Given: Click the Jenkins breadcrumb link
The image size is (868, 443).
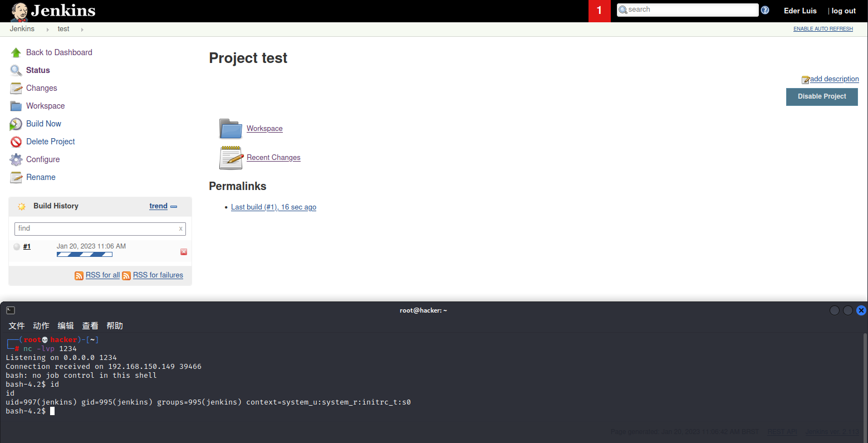Looking at the screenshot, I should [x=22, y=29].
